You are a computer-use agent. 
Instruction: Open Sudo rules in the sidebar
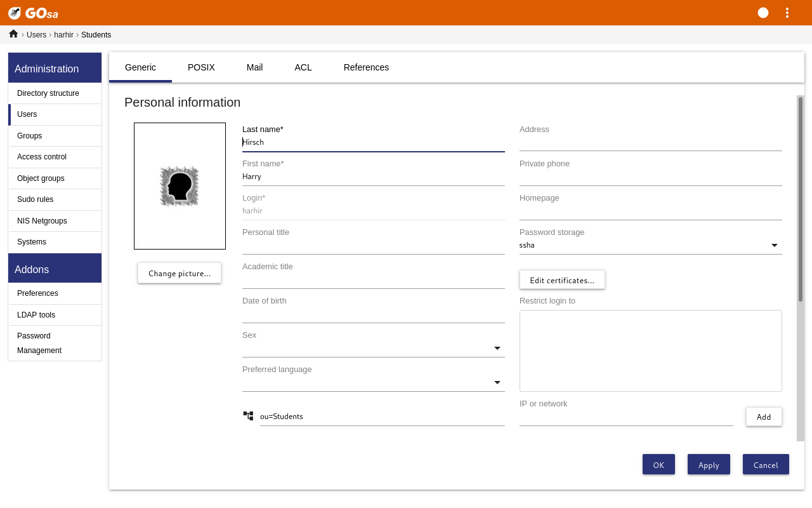[x=36, y=199]
